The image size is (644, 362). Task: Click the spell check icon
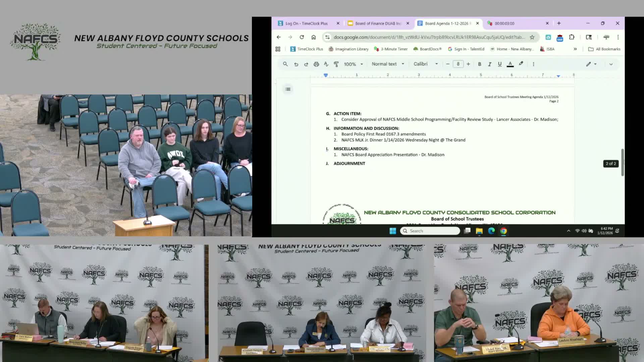[326, 64]
